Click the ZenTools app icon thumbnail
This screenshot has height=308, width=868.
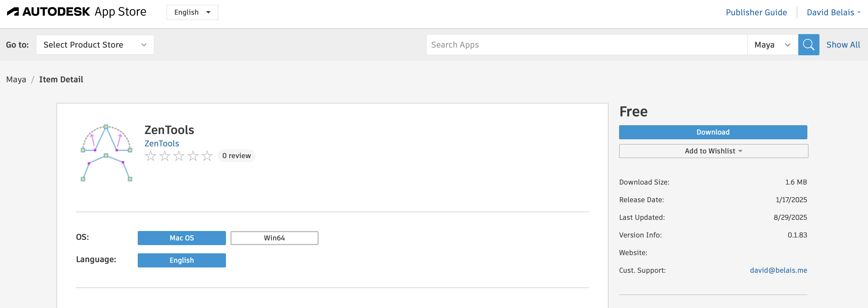click(106, 153)
